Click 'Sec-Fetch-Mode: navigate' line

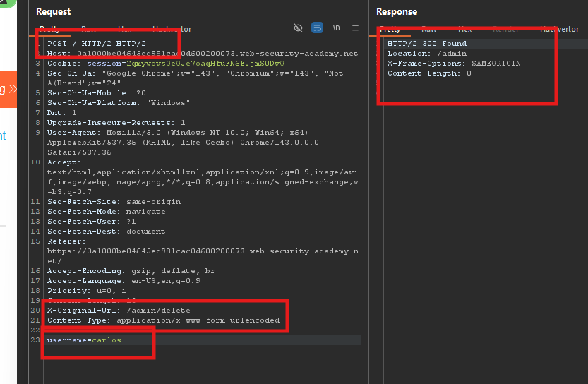point(106,212)
